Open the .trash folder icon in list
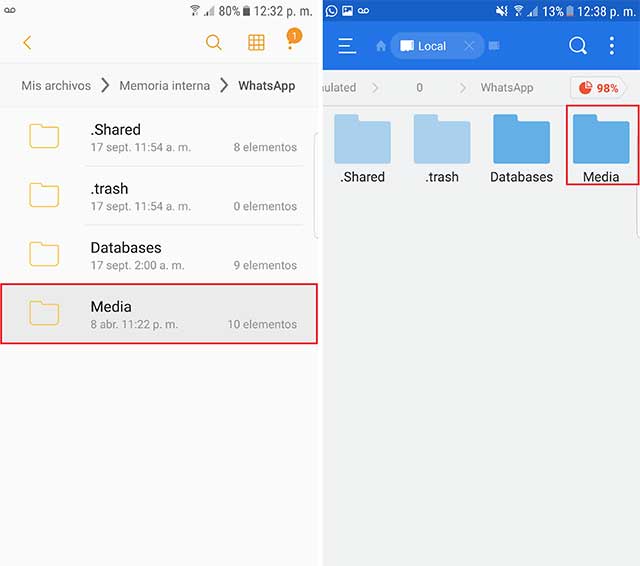This screenshot has width=640, height=566. pos(44,195)
